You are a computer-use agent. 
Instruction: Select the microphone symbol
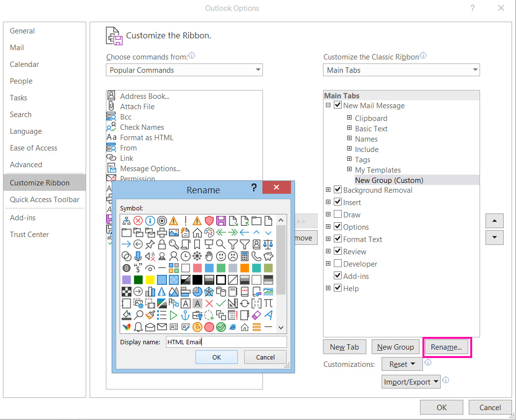tap(138, 256)
